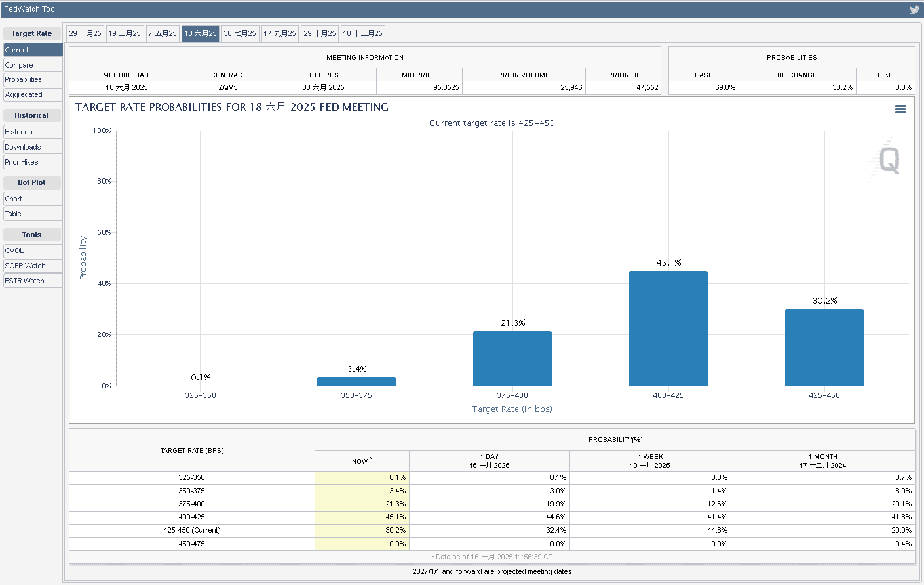
Task: Click the Data as of timestamp note
Action: [x=492, y=557]
